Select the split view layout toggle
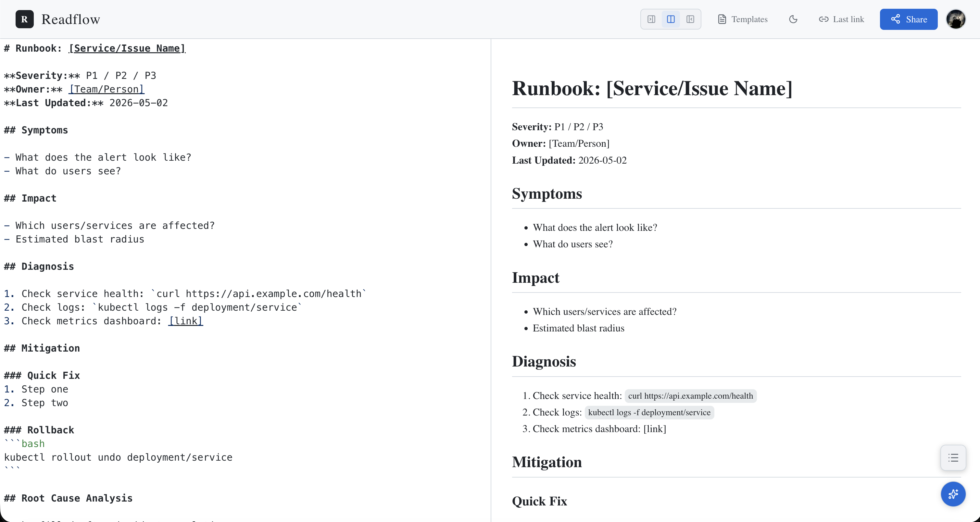 pos(671,19)
